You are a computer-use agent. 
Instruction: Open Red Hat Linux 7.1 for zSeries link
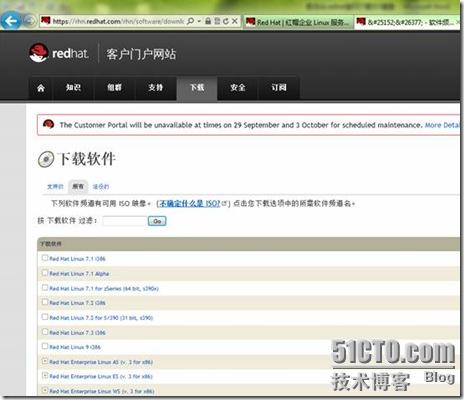coord(104,289)
